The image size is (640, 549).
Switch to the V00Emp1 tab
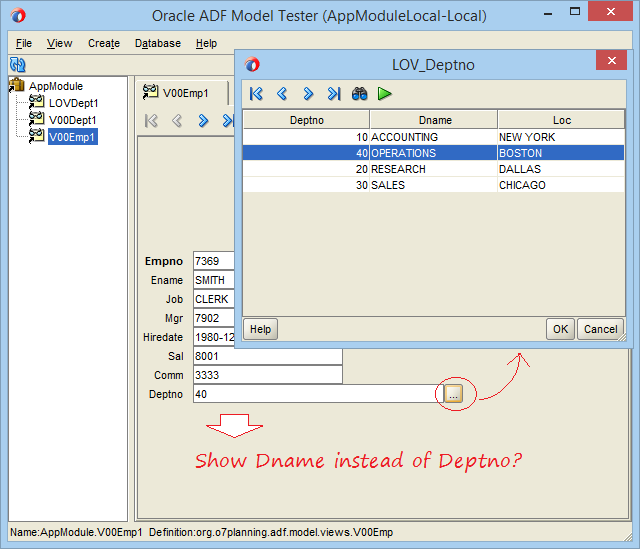(182, 93)
